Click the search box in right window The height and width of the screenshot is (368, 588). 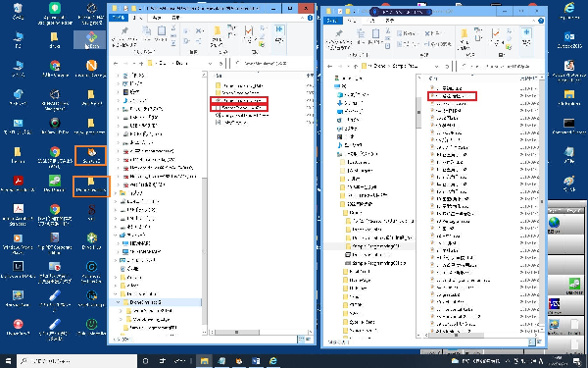click(x=501, y=67)
